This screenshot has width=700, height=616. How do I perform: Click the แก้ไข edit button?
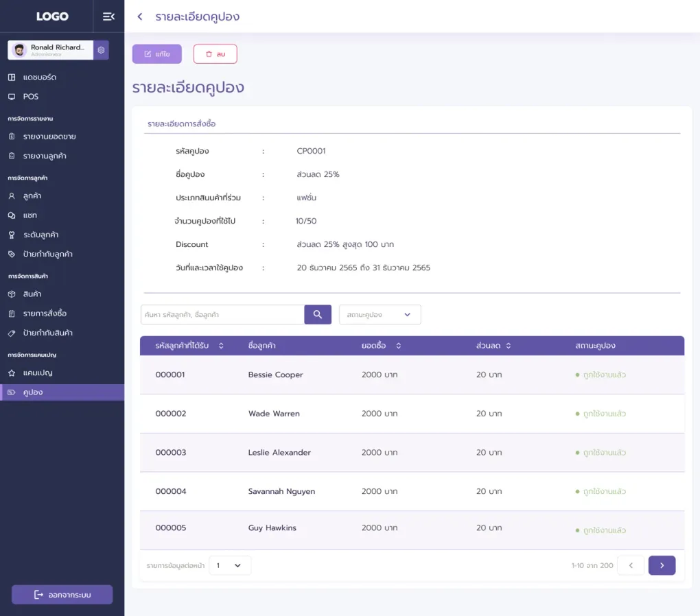(x=156, y=54)
